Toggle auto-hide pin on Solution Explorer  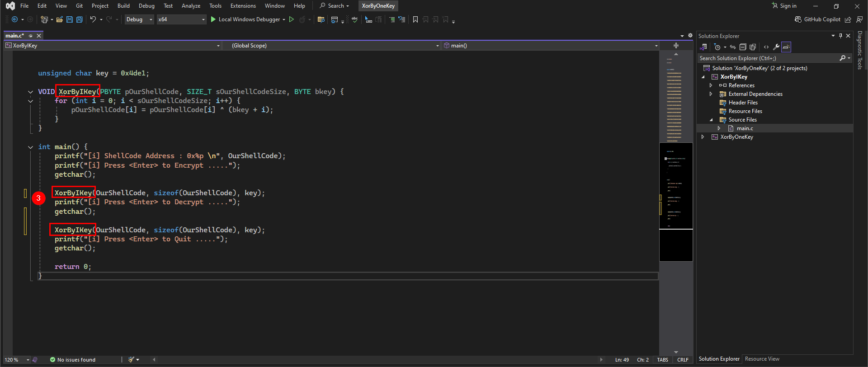click(841, 36)
